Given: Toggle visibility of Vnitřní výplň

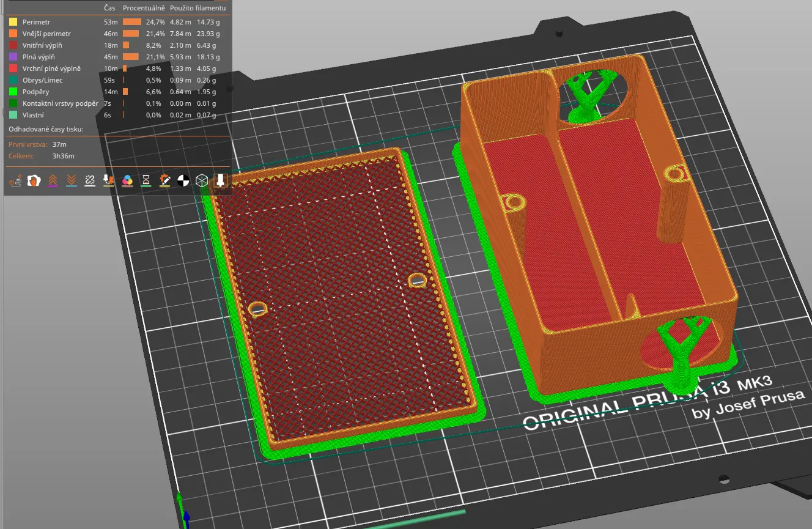Looking at the screenshot, I should 42,45.
